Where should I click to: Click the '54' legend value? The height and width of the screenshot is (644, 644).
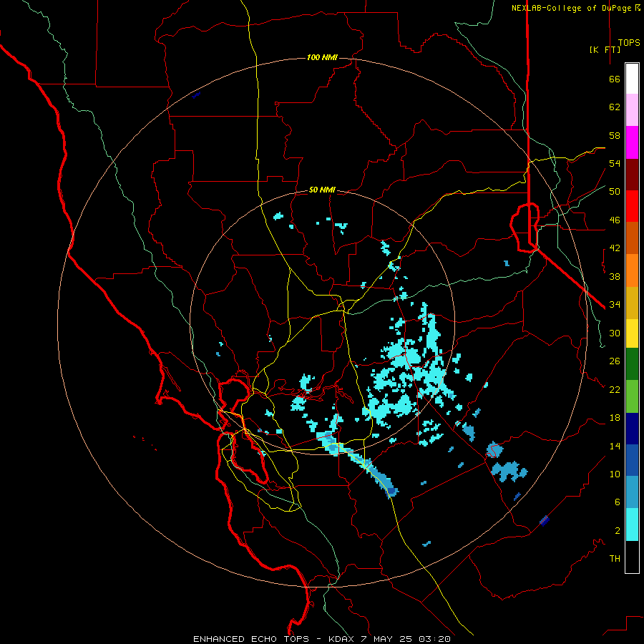(615, 163)
